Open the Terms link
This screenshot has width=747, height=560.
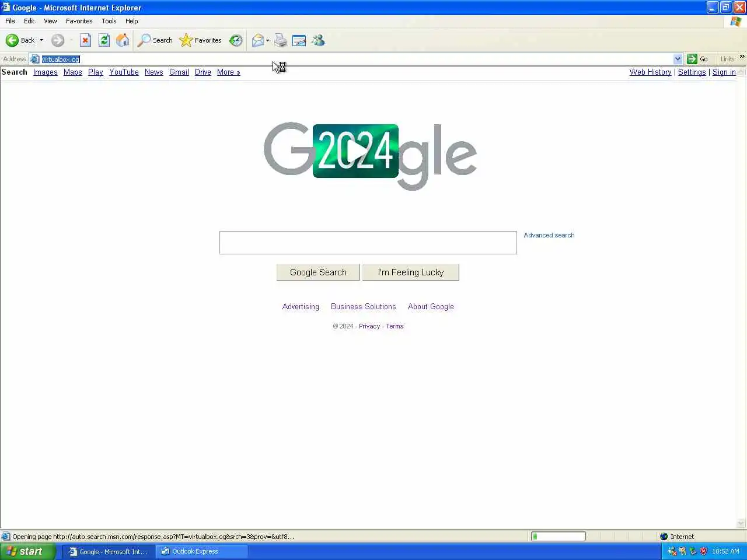click(x=395, y=327)
